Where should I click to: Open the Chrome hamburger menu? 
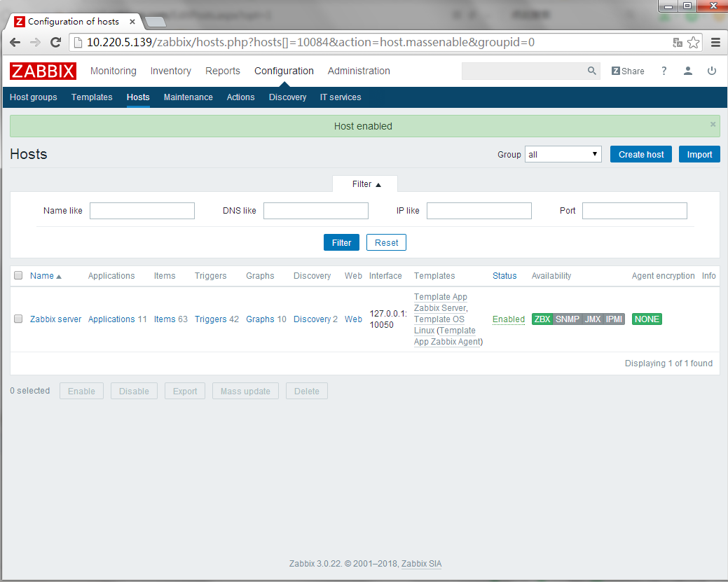coord(715,42)
